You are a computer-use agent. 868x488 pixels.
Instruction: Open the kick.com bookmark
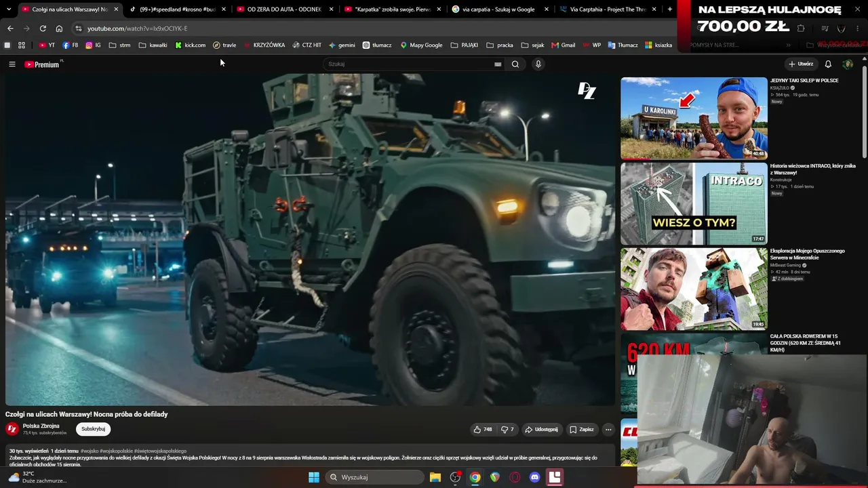point(190,45)
